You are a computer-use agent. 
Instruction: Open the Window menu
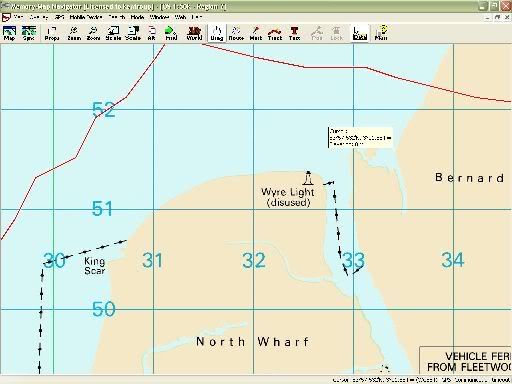pyautogui.click(x=159, y=17)
